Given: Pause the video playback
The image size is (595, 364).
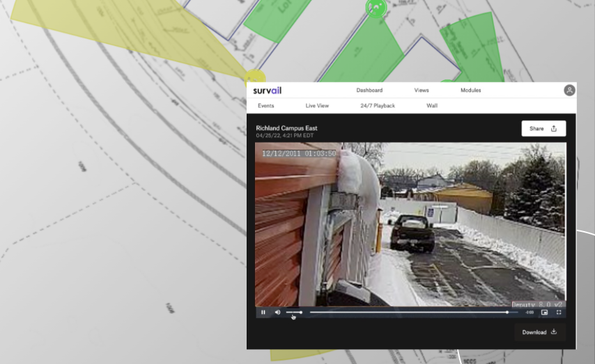Looking at the screenshot, I should point(263,312).
